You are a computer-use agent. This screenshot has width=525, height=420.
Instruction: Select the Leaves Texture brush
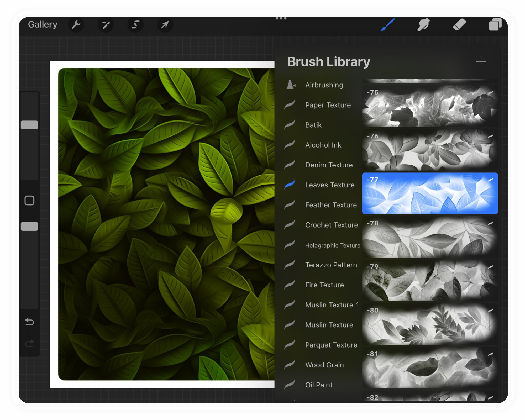pyautogui.click(x=330, y=185)
